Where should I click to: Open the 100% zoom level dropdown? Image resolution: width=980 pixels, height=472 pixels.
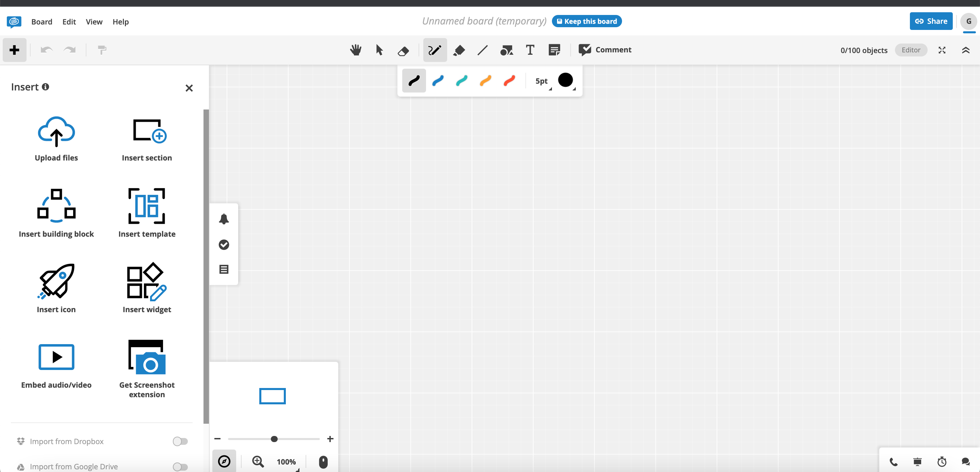(x=287, y=462)
